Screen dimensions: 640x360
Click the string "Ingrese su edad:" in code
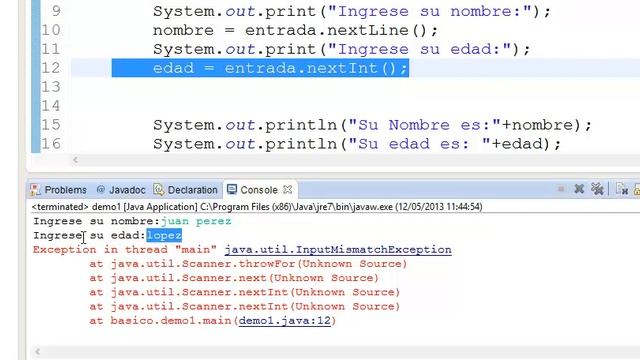tap(420, 49)
